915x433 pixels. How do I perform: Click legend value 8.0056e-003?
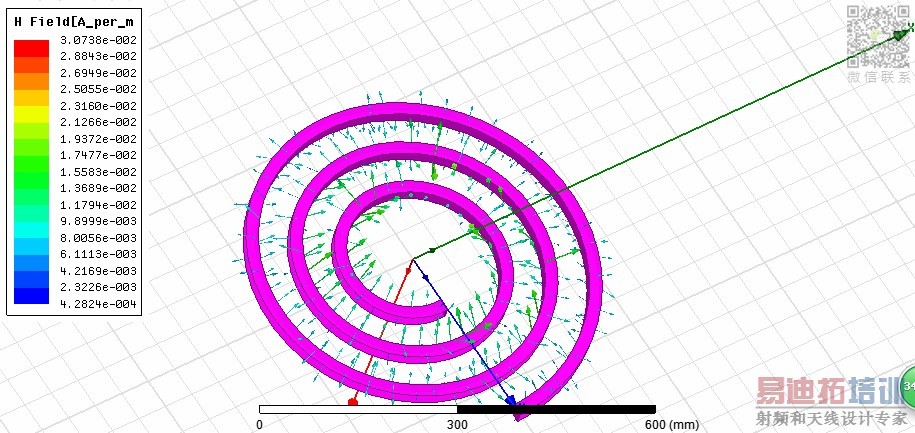point(98,238)
